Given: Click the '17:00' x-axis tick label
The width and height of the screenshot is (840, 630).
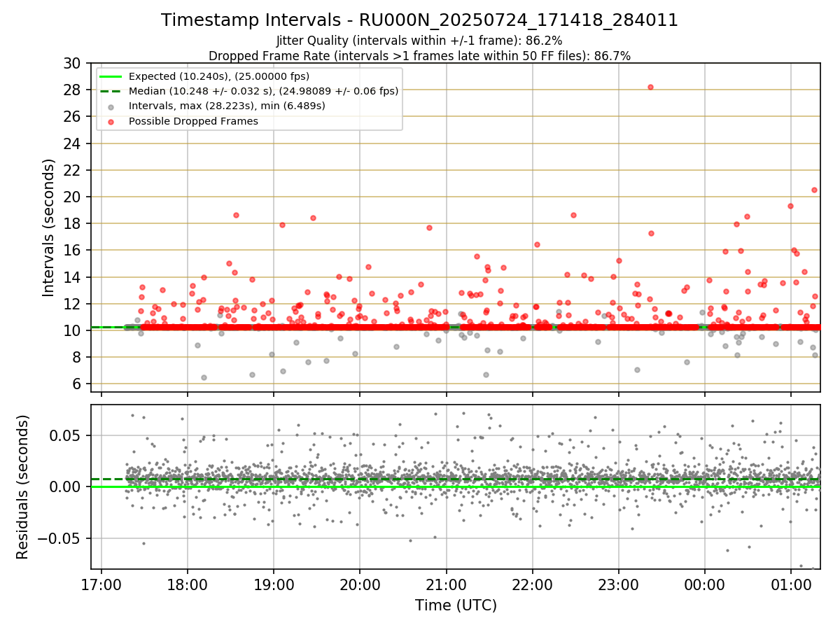Looking at the screenshot, I should (x=101, y=585).
